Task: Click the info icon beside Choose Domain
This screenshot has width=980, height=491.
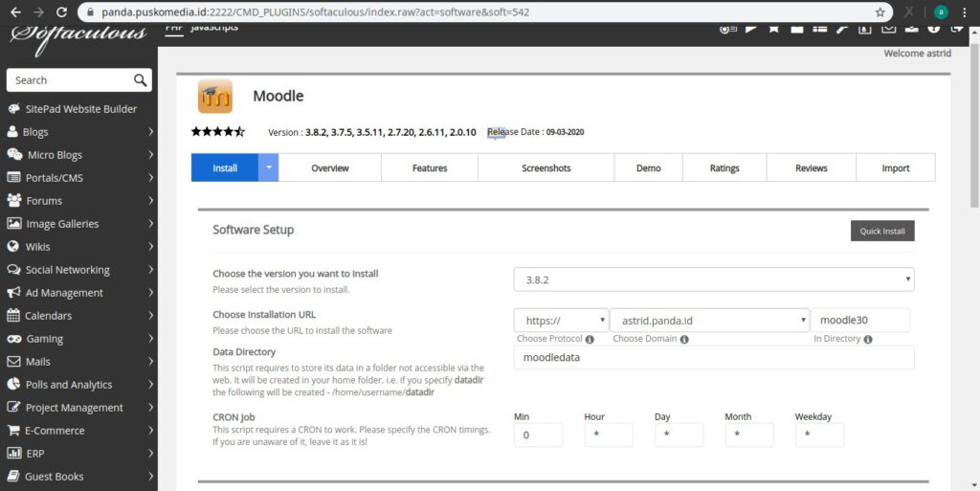Action: coord(684,339)
